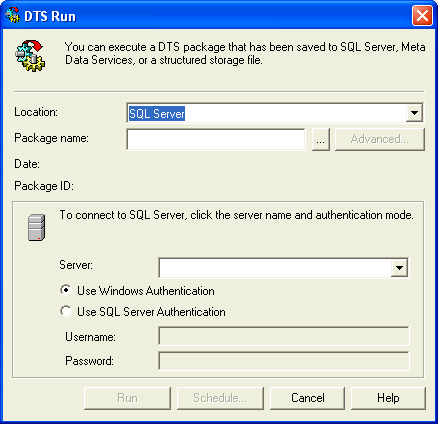Viewport: 438px width, 424px height.
Task: Click the Password: label
Action: 89,361
